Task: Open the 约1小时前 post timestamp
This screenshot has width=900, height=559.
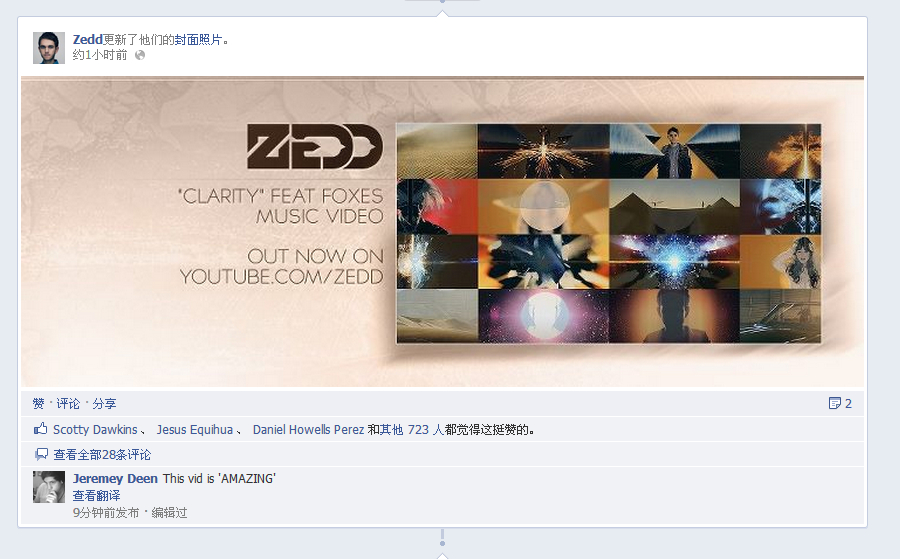Action: [100, 55]
